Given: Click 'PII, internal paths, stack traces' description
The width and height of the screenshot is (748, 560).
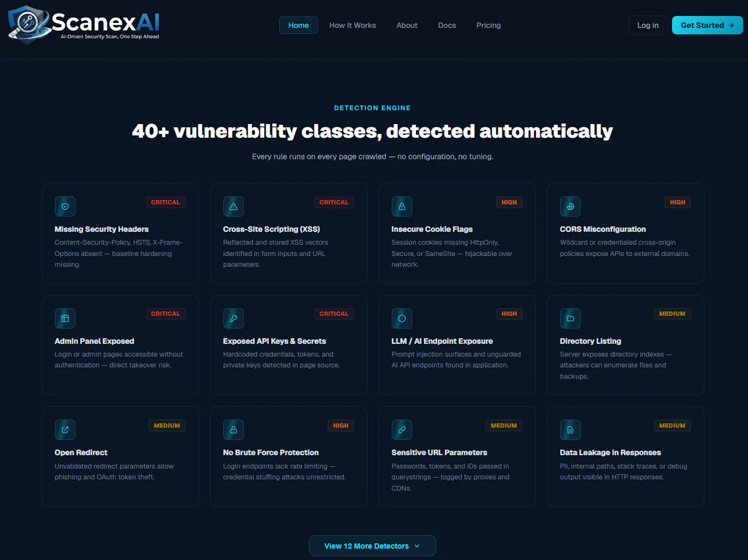Looking at the screenshot, I should tap(624, 472).
